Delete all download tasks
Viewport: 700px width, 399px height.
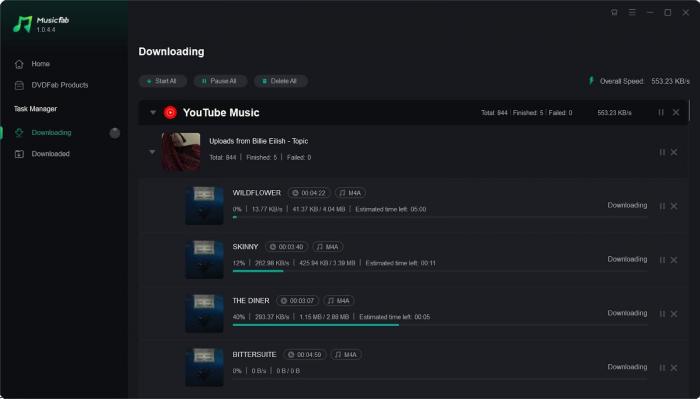pyautogui.click(x=280, y=81)
